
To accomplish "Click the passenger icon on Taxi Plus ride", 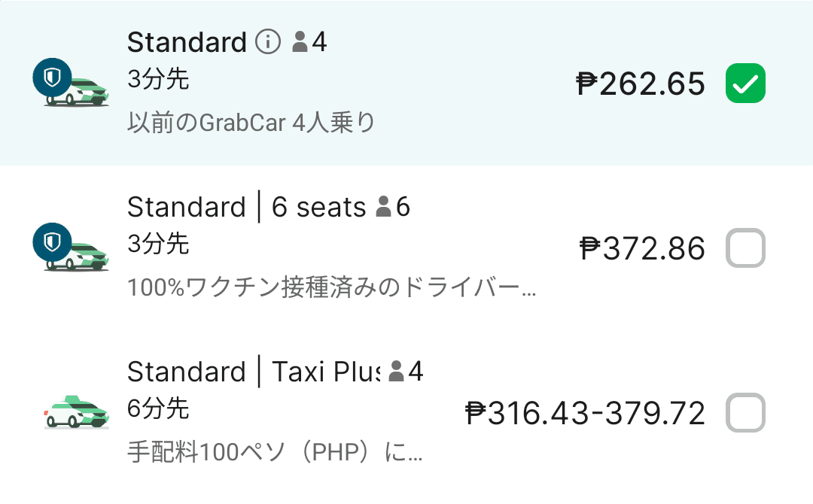I will tap(397, 372).
